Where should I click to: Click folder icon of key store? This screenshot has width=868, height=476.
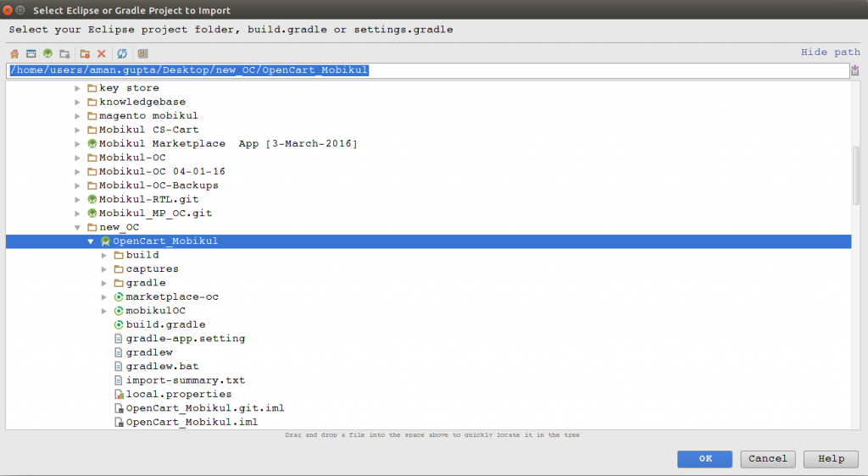click(x=92, y=88)
